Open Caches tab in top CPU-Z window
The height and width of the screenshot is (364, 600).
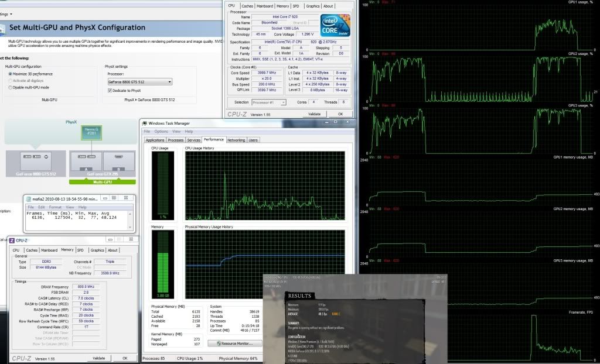pyautogui.click(x=247, y=6)
